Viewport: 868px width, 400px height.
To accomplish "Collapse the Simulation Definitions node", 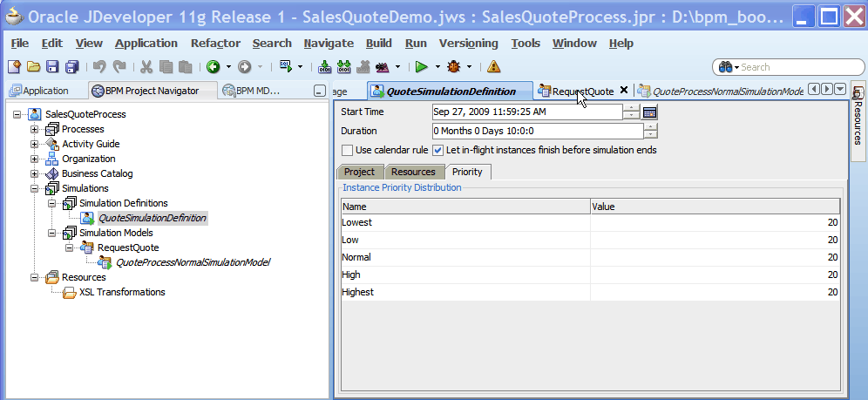I will 52,204.
